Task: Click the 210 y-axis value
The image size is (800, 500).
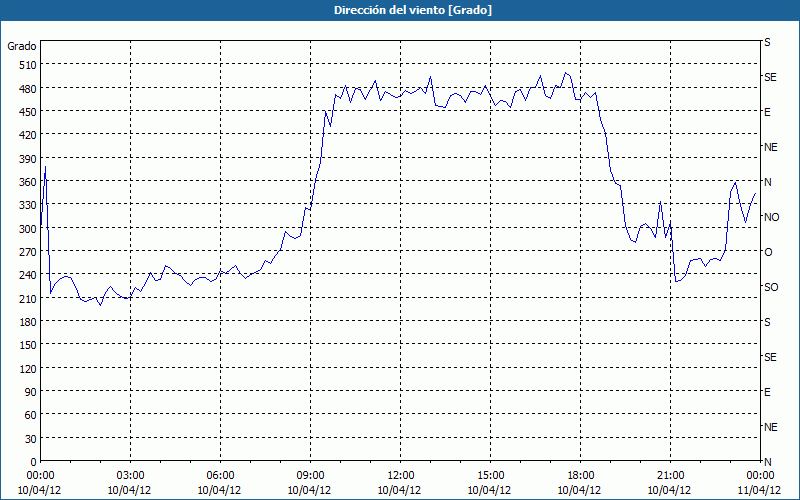Action: (x=28, y=298)
